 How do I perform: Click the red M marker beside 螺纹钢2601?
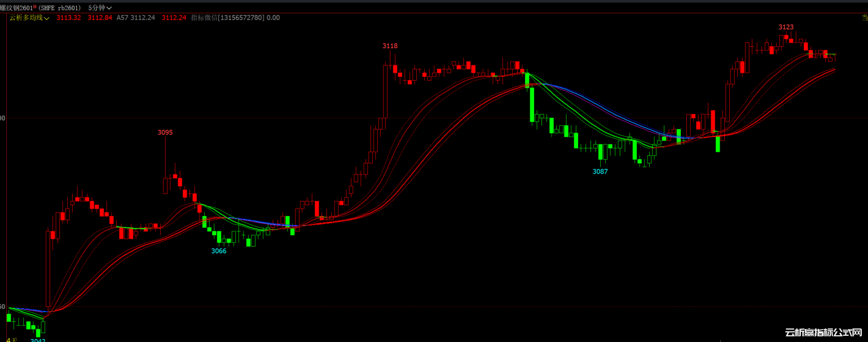(35, 6)
